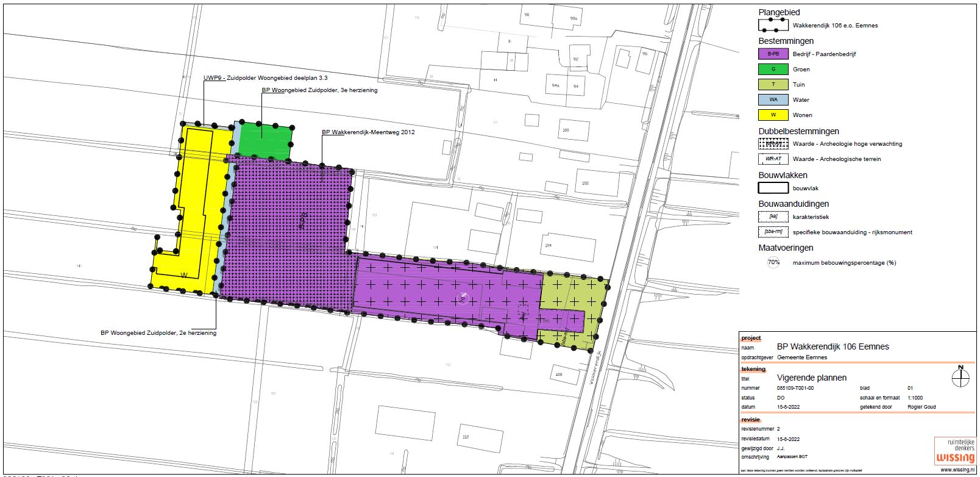Click parcel number 100 on map
Viewport: 980px width, 477px height.
pyautogui.click(x=566, y=130)
